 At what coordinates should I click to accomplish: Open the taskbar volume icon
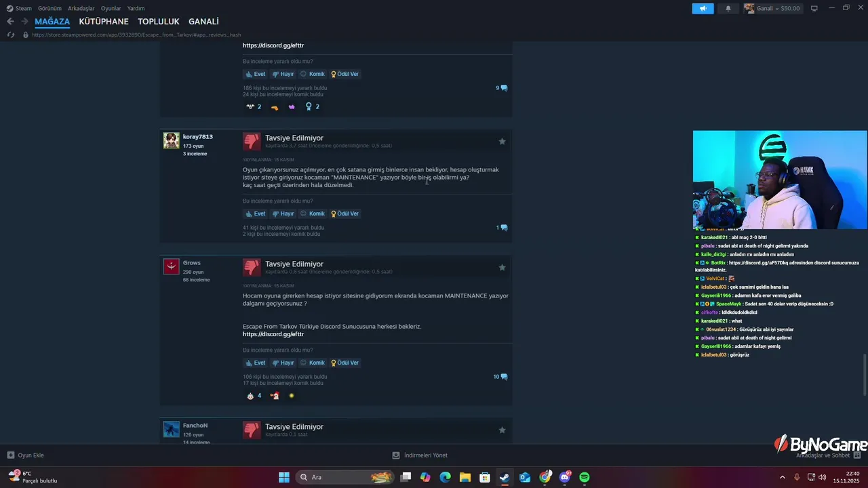[x=823, y=477]
